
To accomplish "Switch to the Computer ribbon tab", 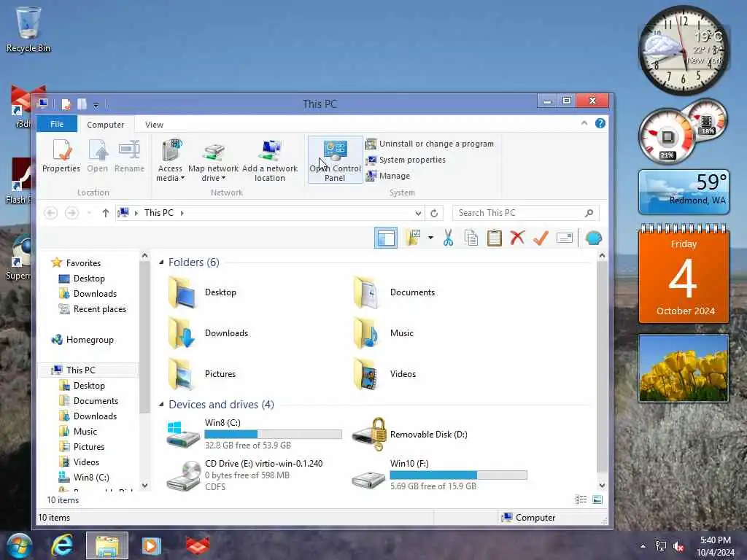I will pos(105,124).
